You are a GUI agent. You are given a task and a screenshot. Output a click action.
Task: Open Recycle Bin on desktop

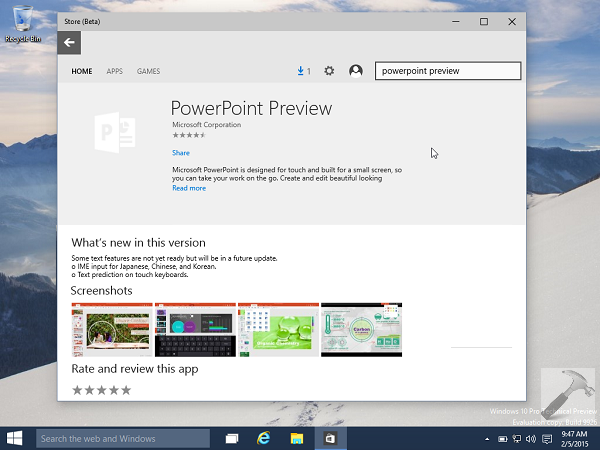click(20, 22)
